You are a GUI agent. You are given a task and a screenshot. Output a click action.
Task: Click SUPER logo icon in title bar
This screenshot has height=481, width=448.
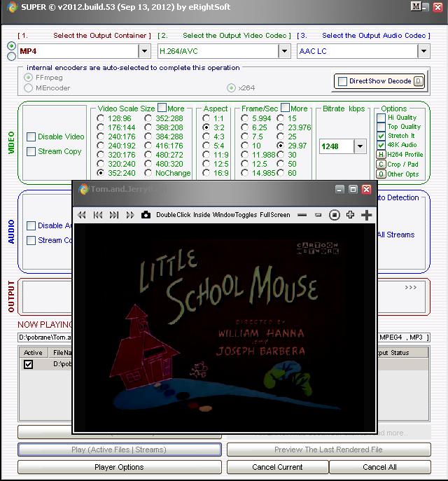pyautogui.click(x=13, y=7)
